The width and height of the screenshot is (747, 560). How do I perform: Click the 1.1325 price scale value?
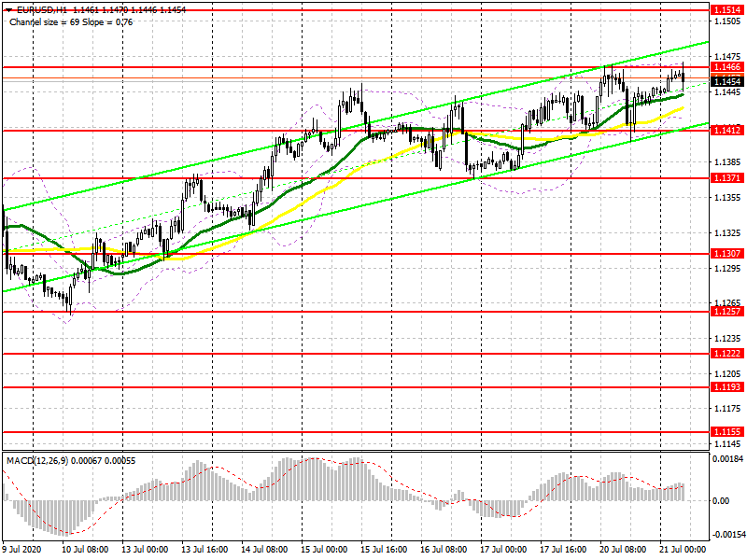pos(728,233)
